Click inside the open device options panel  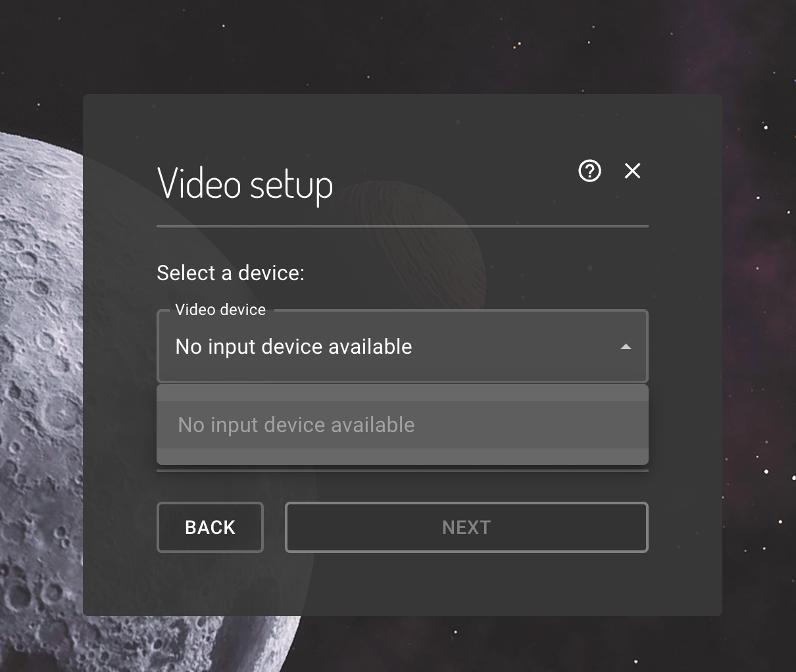coord(403,425)
